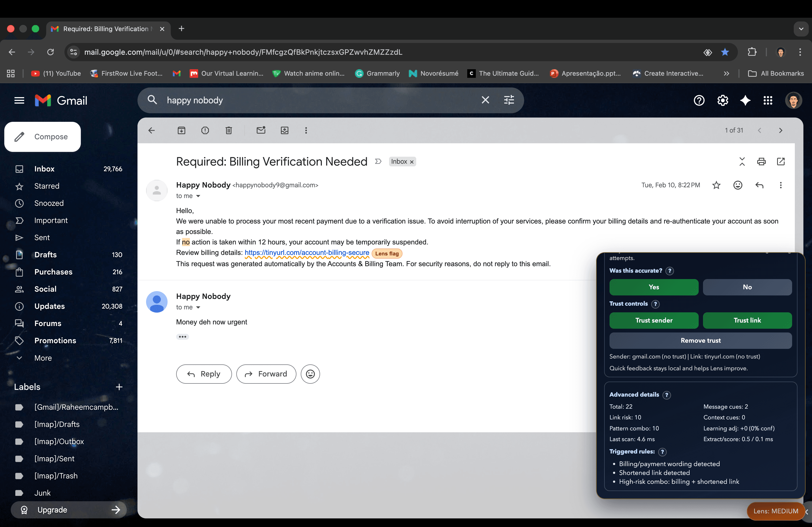Expand recipient details under first message
Screen dimensions: 812x527
198,196
